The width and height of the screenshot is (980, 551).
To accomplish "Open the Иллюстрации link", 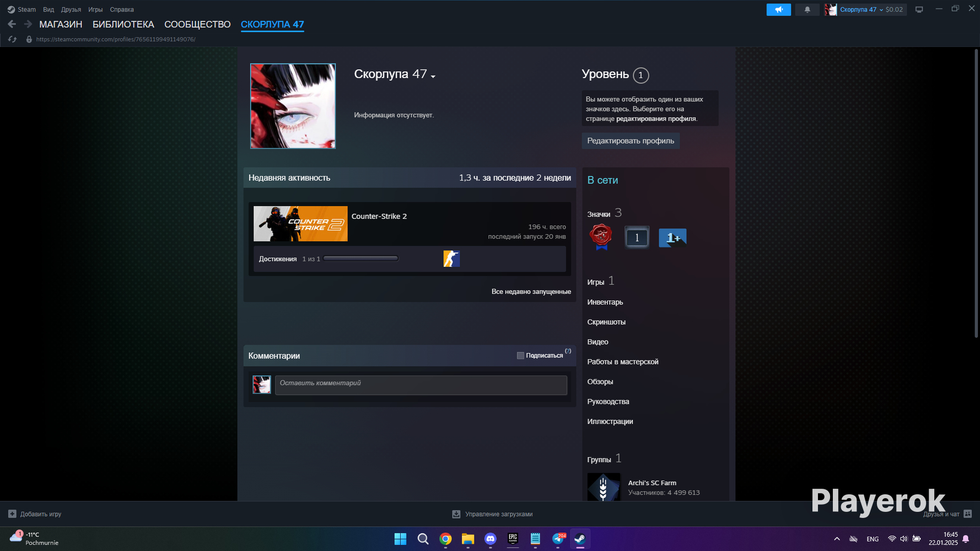I will pyautogui.click(x=610, y=421).
